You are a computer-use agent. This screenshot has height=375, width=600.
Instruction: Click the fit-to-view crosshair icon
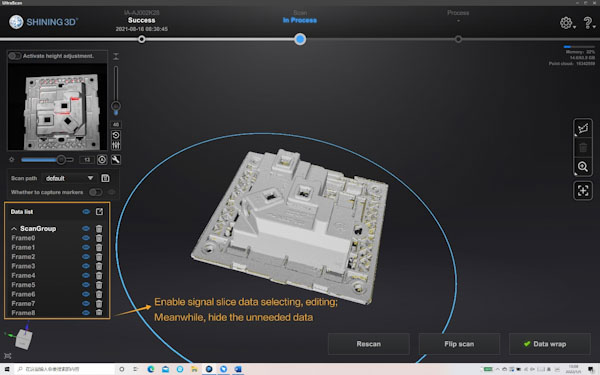pos(583,190)
